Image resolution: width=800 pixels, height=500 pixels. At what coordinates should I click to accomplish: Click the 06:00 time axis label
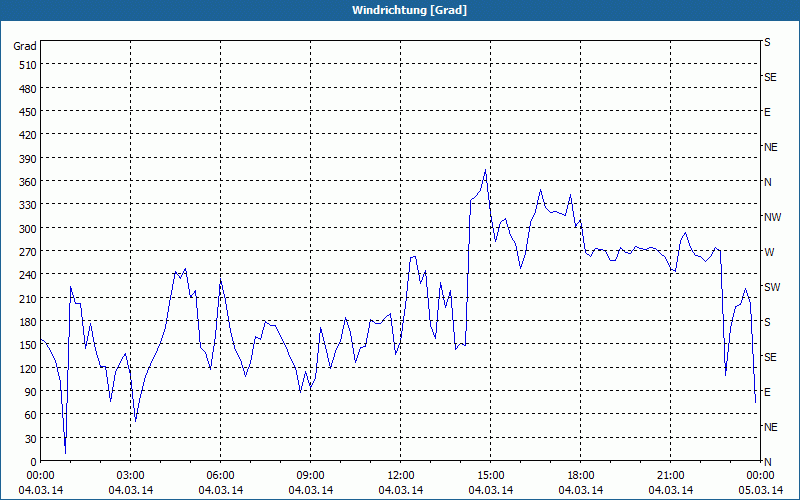point(220,476)
